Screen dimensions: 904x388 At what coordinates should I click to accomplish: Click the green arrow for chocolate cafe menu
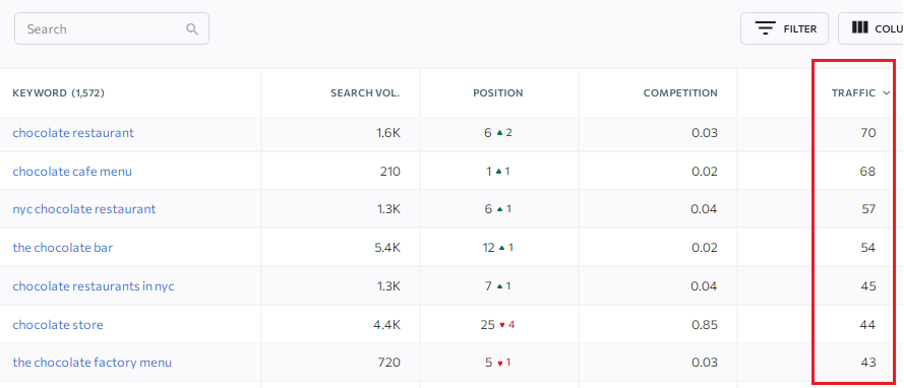pyautogui.click(x=499, y=172)
